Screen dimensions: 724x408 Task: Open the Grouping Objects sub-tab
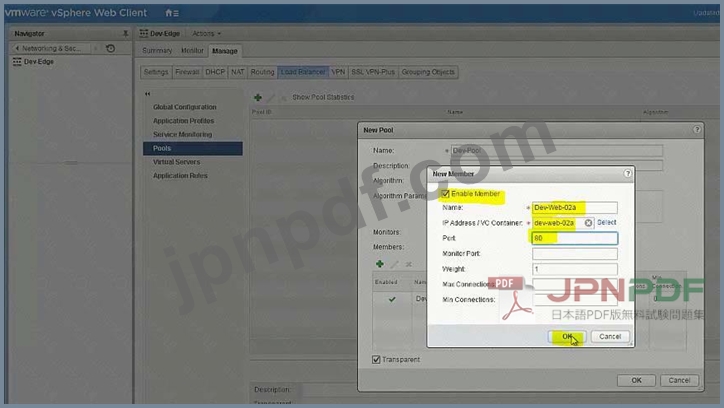click(x=428, y=72)
